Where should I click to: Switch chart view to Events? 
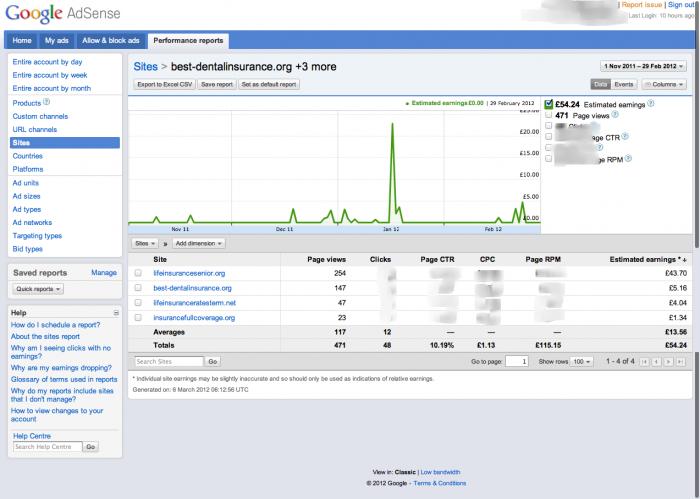pyautogui.click(x=624, y=84)
